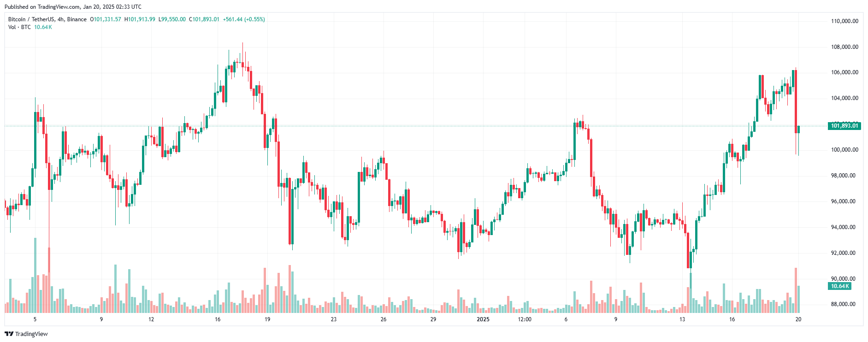The image size is (868, 342).
Task: Select the date 20 marker on time axis
Action: [x=798, y=319]
